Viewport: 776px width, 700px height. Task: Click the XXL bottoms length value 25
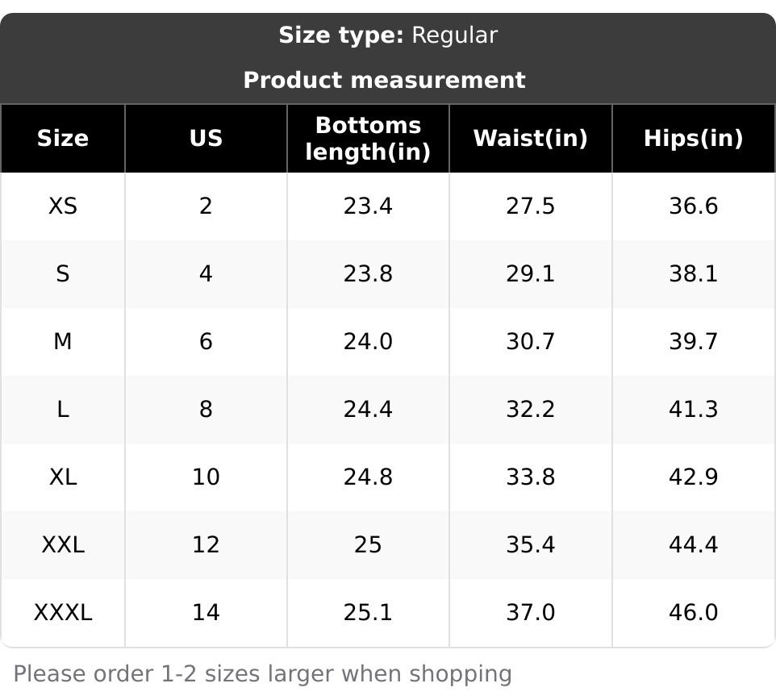coord(368,545)
